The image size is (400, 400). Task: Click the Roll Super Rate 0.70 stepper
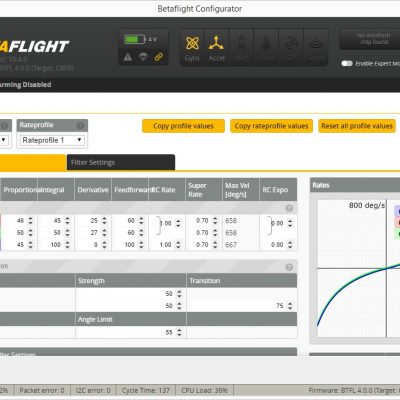click(x=215, y=221)
